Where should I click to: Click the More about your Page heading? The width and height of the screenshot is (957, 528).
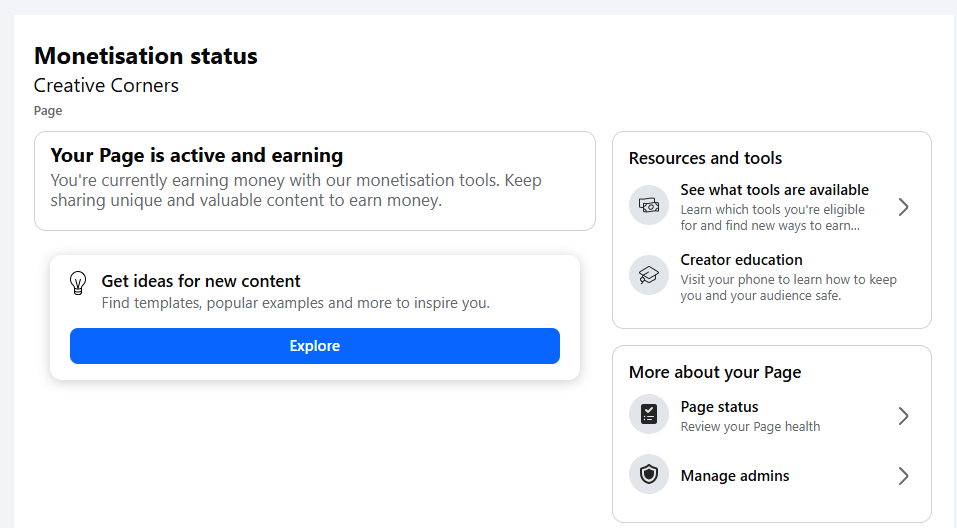[x=715, y=372]
